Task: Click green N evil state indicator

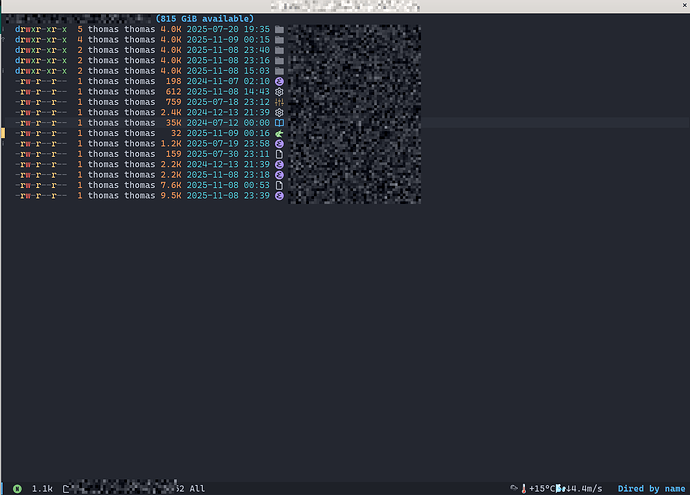Action: 17,489
